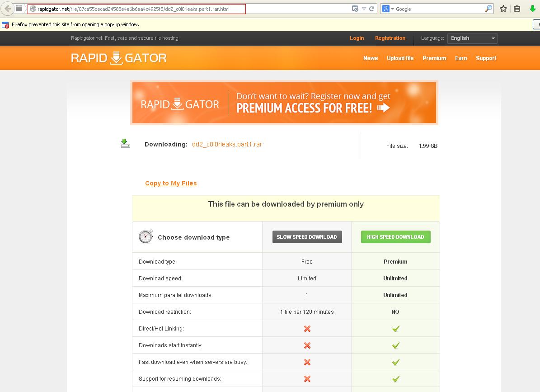Click the red cross in Downloads start instantly row
540x392 pixels.
point(307,345)
